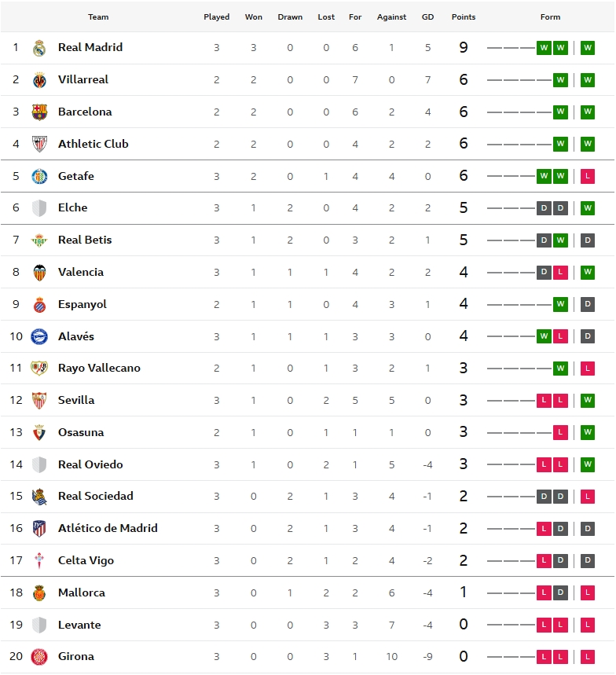Open the Sevilla team link
This screenshot has height=675, width=616.
pos(76,400)
